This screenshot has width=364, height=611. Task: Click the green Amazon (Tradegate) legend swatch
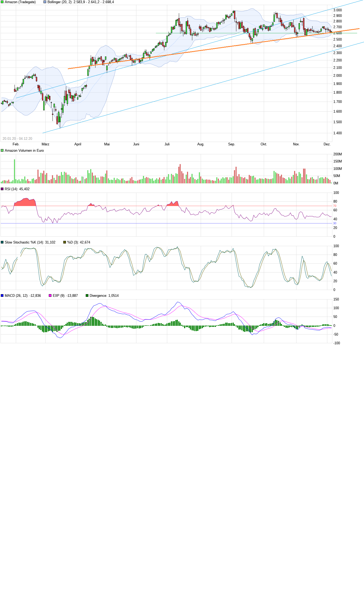point(2,2)
